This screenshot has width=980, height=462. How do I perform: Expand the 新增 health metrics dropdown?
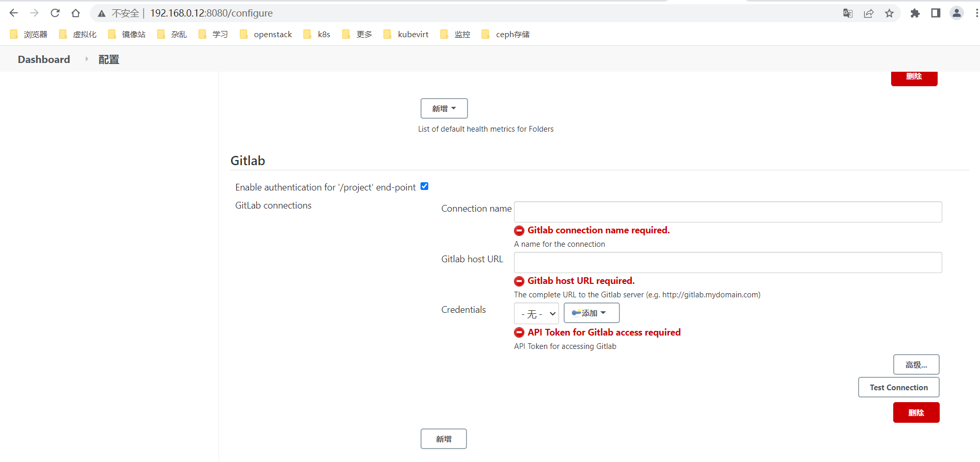[444, 108]
